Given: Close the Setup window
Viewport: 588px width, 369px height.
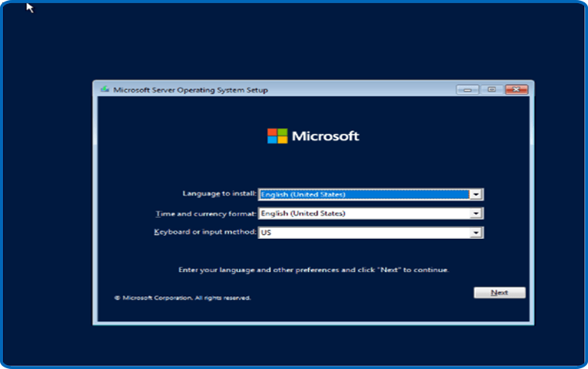Looking at the screenshot, I should coord(517,89).
